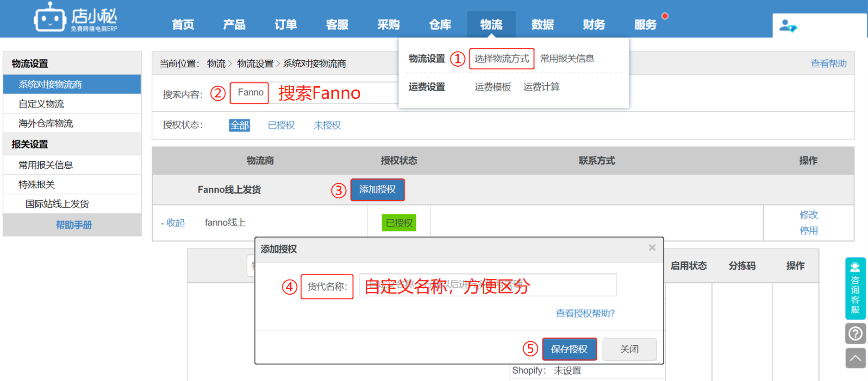The width and height of the screenshot is (868, 381).
Task: Select 选择物流方式 in dropdown menu
Action: [501, 59]
